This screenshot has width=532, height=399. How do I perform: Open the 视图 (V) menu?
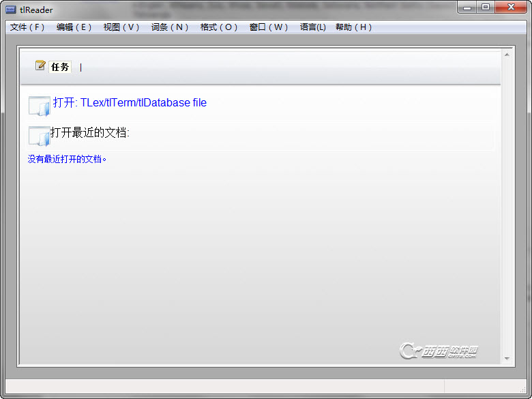[121, 27]
